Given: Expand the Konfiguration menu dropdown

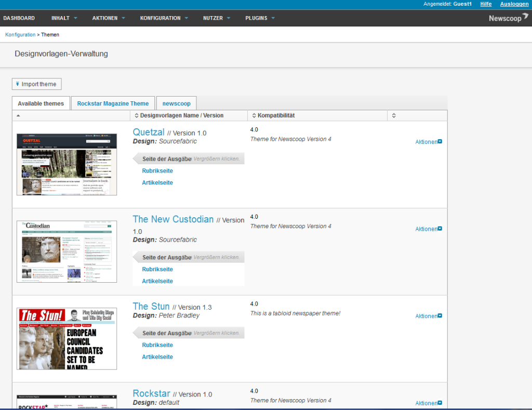Looking at the screenshot, I should pyautogui.click(x=164, y=18).
